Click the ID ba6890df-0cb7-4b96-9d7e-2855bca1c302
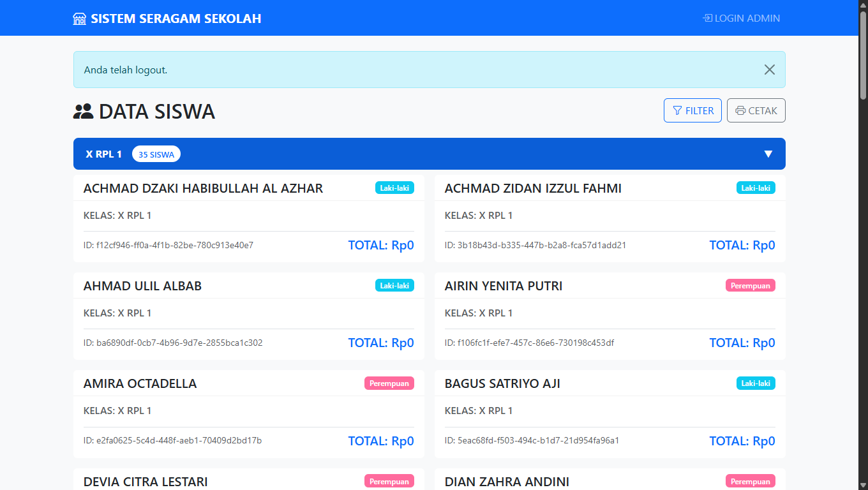868x490 pixels. pos(173,343)
